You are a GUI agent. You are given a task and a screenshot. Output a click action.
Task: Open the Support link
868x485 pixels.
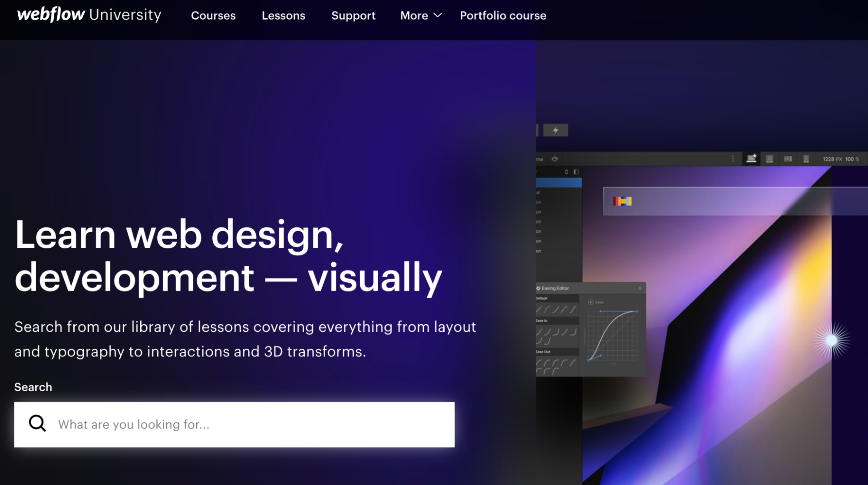point(353,16)
